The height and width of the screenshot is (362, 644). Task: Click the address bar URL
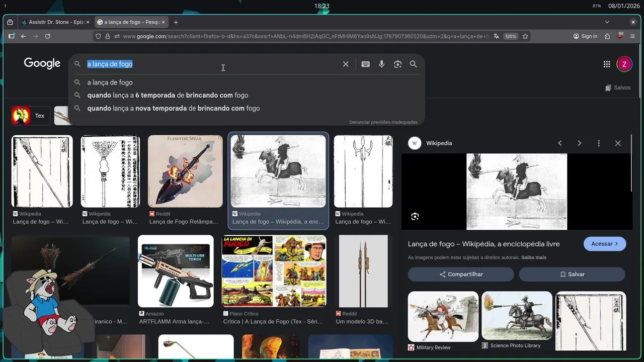306,36
